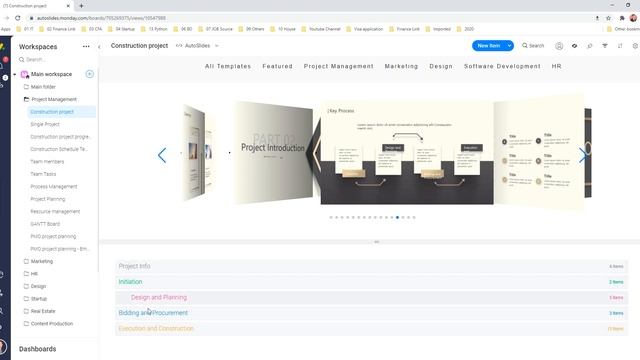Click the Key Process slide preview
640x360 pixels.
pos(407,153)
